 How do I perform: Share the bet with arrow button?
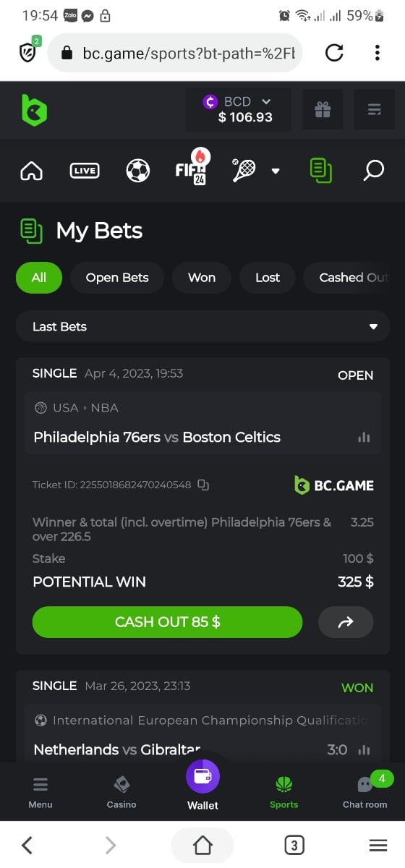click(346, 622)
